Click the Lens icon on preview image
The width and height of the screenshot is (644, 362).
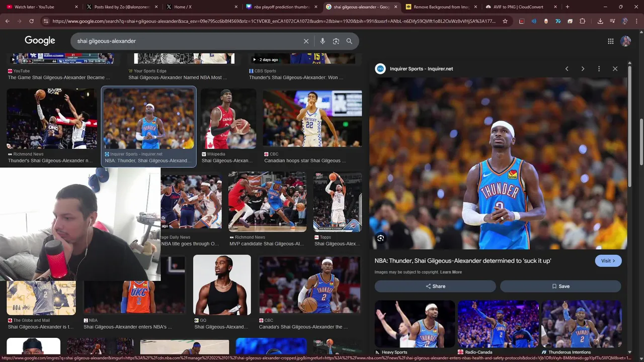pyautogui.click(x=381, y=238)
